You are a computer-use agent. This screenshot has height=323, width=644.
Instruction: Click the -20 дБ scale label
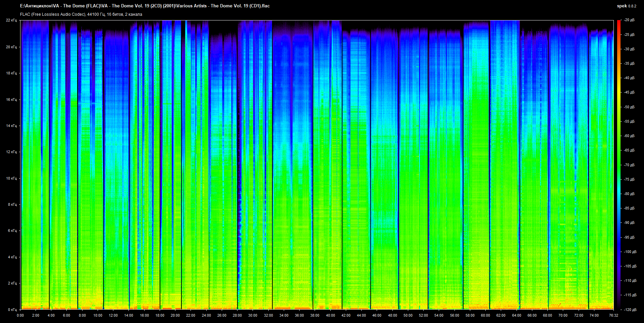[x=629, y=20]
